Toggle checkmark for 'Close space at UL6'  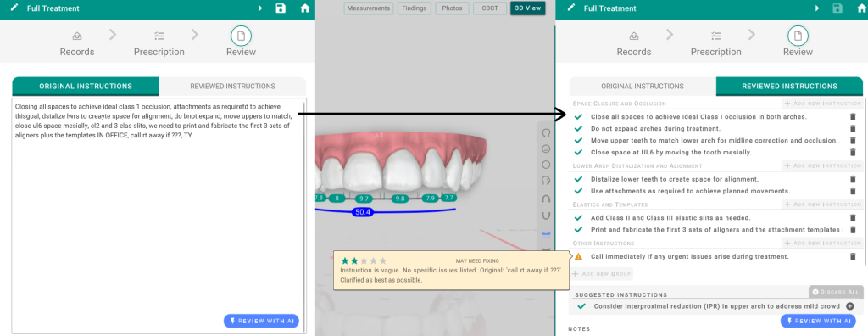[x=578, y=152]
